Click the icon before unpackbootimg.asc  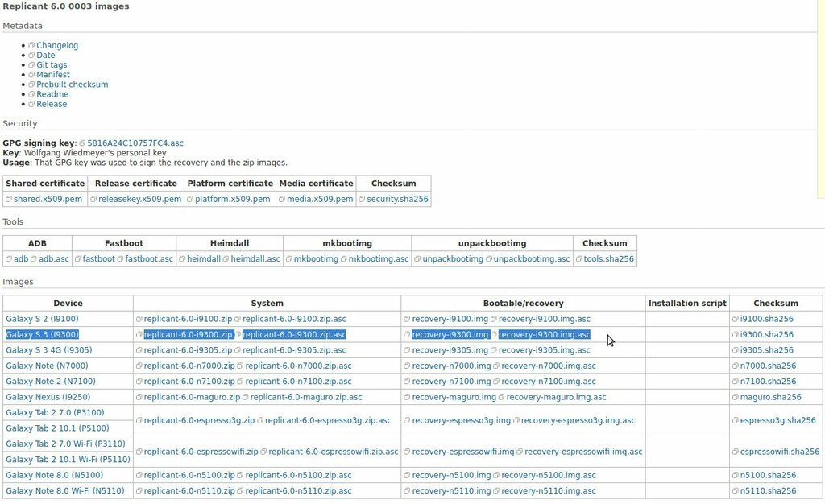[489, 259]
